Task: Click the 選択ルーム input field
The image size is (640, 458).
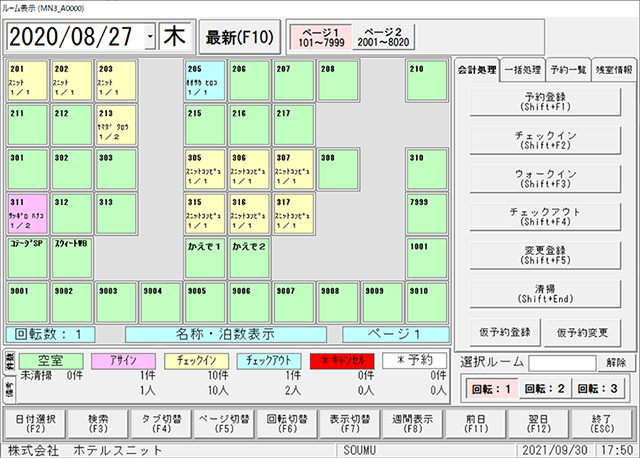Action: tap(562, 362)
